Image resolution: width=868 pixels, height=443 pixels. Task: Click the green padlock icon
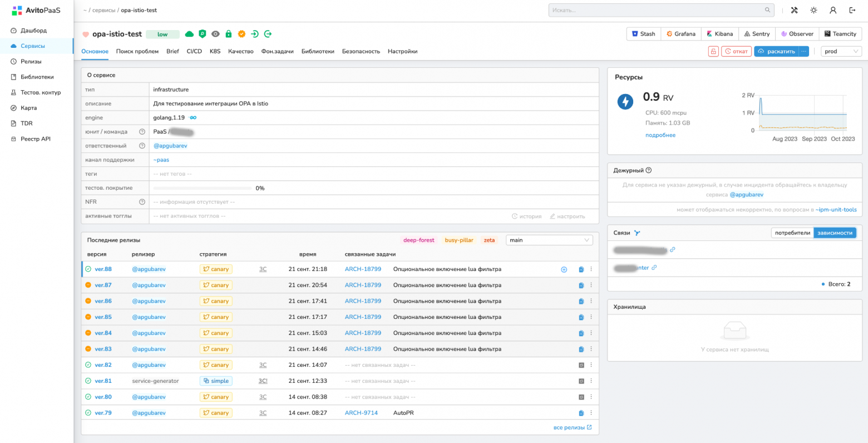click(x=228, y=34)
